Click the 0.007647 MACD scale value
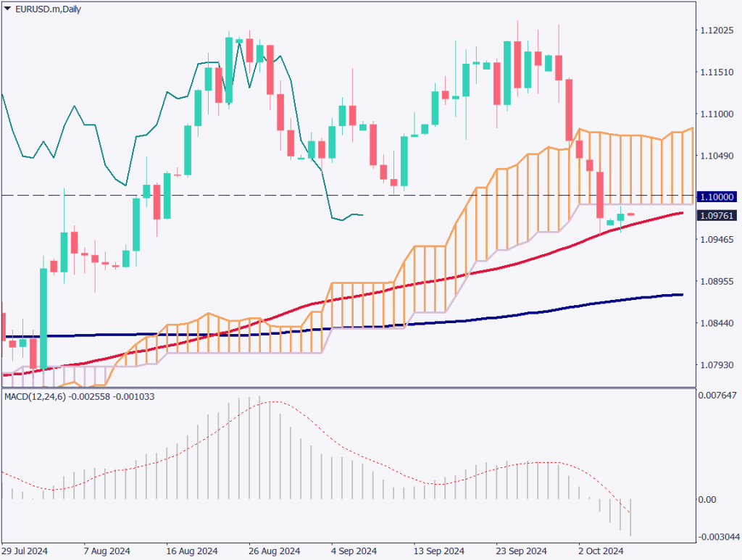Image resolution: width=742 pixels, height=560 pixels. tap(717, 395)
